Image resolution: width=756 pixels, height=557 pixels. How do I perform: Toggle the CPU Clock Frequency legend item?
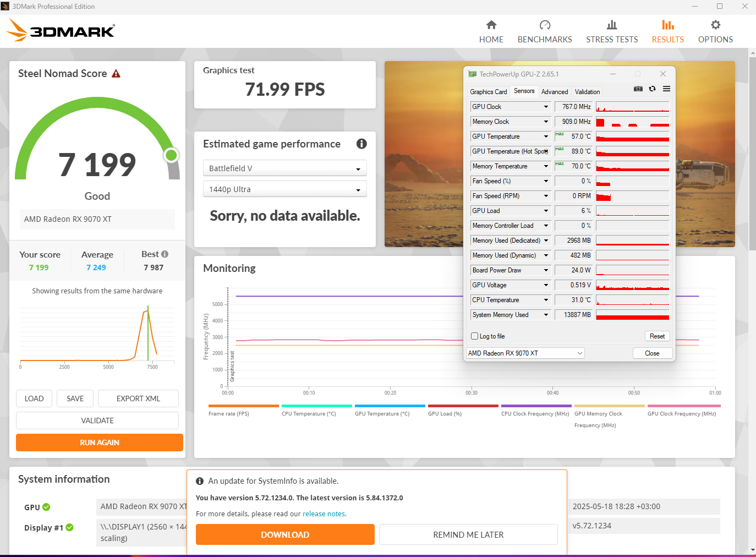[536, 410]
